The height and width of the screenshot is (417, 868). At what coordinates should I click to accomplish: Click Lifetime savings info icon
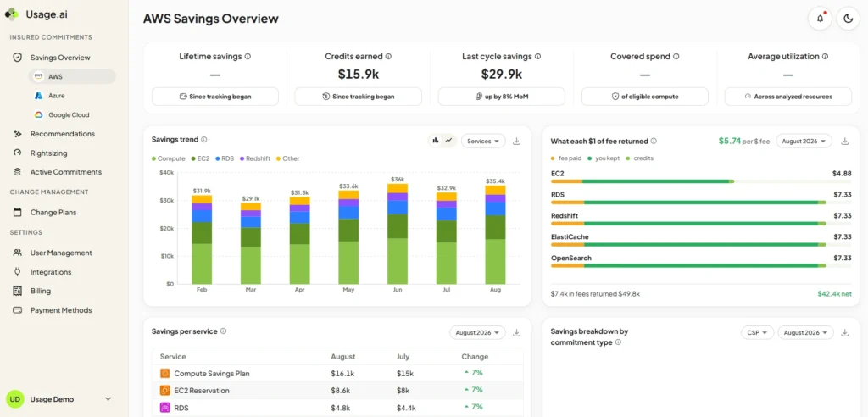(x=248, y=57)
